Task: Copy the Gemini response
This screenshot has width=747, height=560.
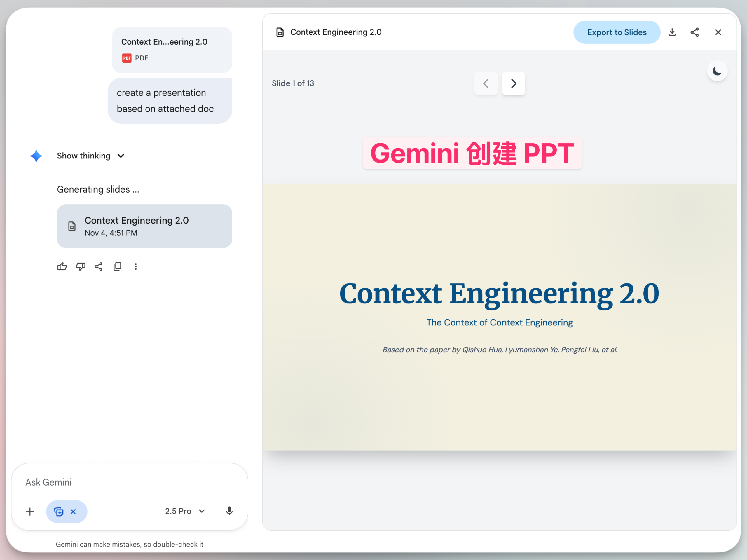Action: 117,266
